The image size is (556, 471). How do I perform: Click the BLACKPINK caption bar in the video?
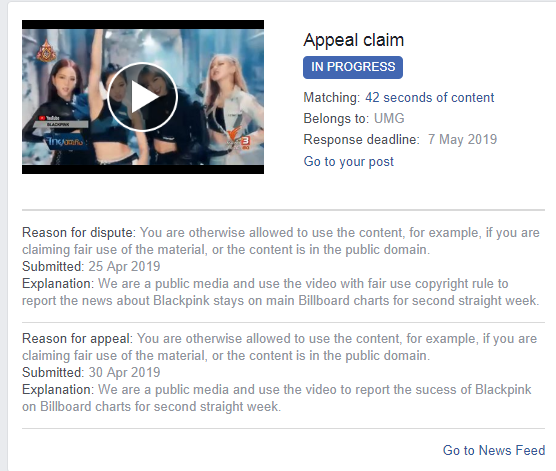[61, 124]
